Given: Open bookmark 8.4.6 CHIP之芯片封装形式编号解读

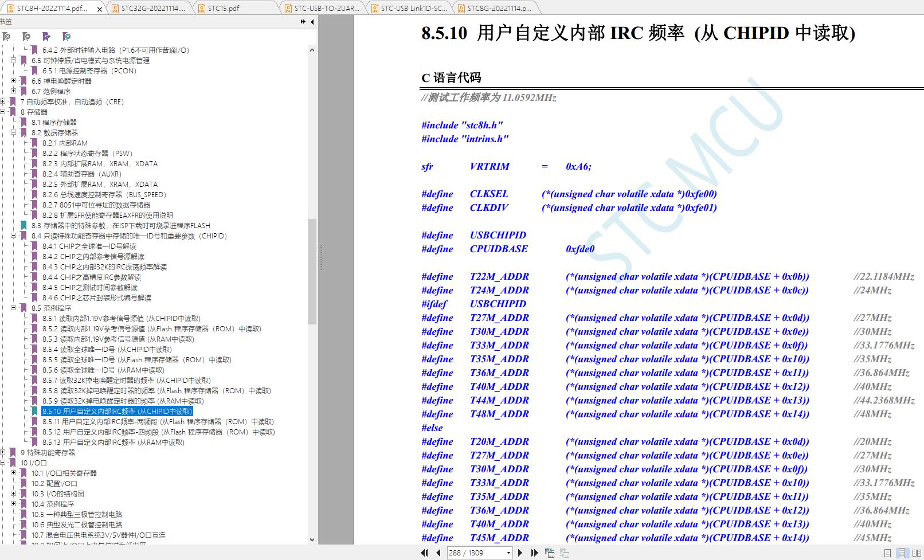Looking at the screenshot, I should (x=97, y=297).
